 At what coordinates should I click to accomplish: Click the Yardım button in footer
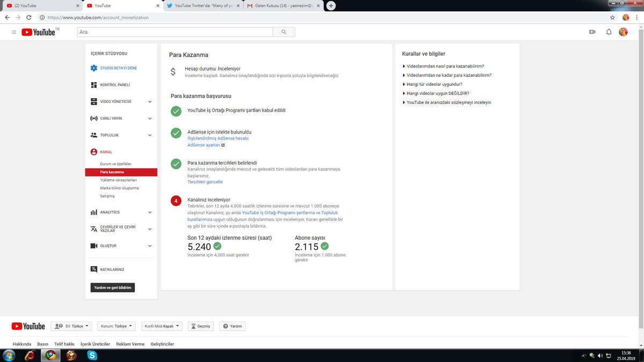pyautogui.click(x=233, y=326)
